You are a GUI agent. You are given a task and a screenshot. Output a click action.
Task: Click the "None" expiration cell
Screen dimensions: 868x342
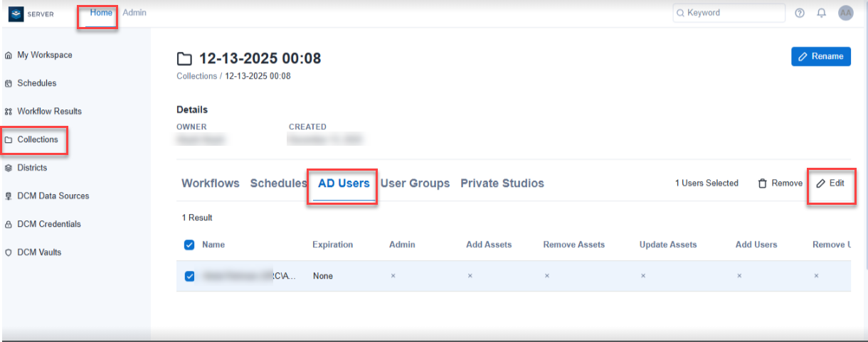point(323,276)
